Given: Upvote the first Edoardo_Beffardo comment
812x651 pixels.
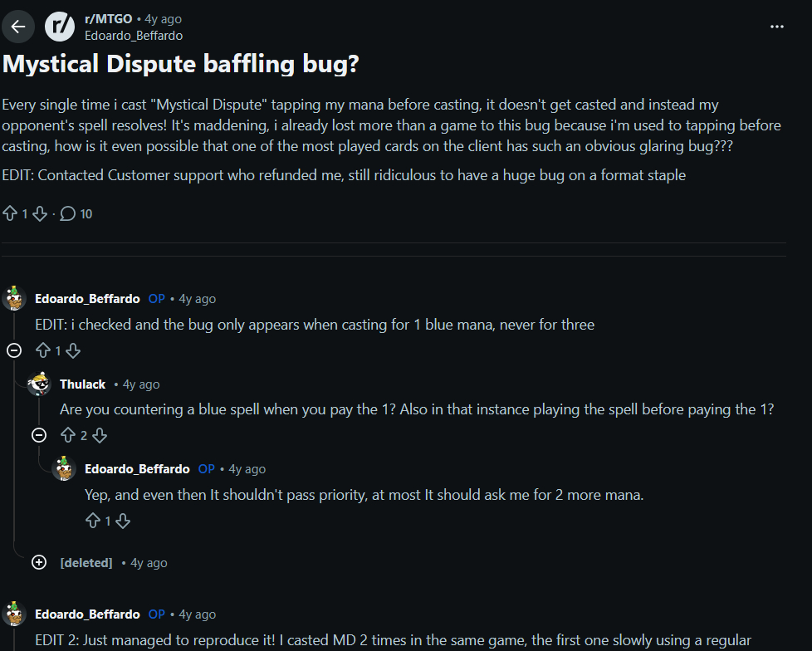Looking at the screenshot, I should [43, 350].
